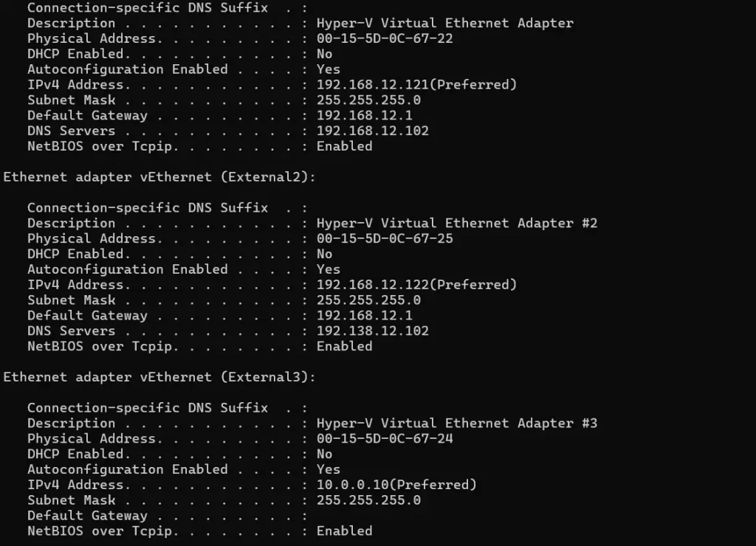This screenshot has height=546, width=756.
Task: Click External2's Autoconfiguration Enabled "Yes" value
Action: click(x=328, y=269)
